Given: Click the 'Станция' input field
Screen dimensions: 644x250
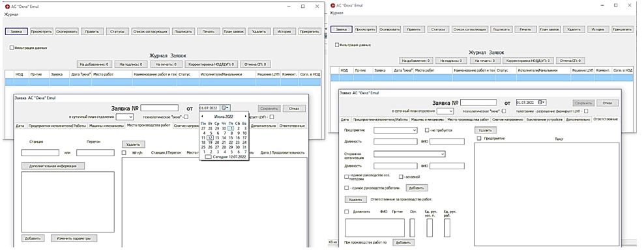Looking at the screenshot, I should 40,153.
